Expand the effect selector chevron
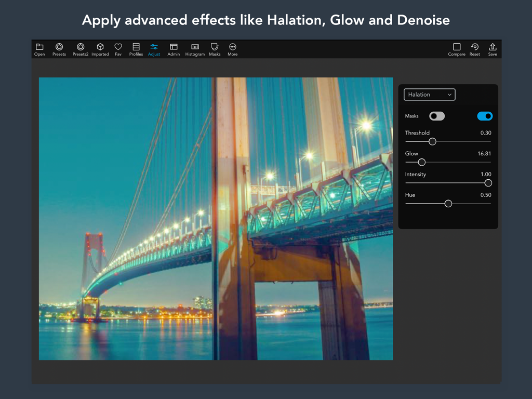Screen dimensions: 532x399 coord(449,95)
